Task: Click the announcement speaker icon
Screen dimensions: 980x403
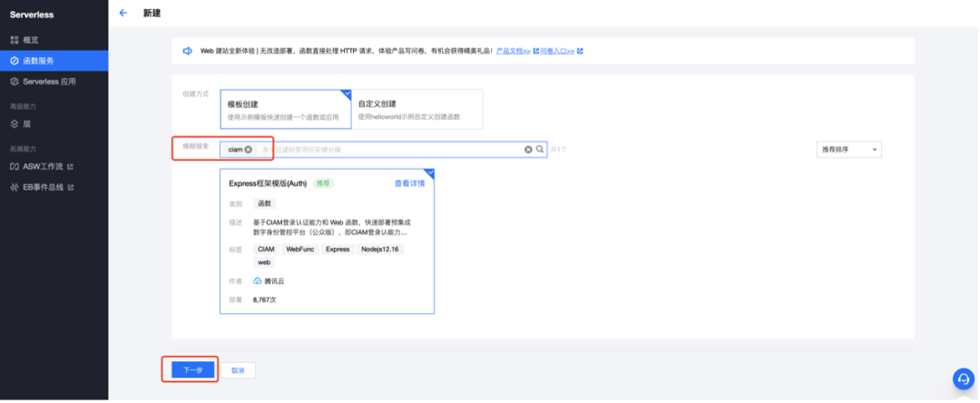Action: point(187,51)
